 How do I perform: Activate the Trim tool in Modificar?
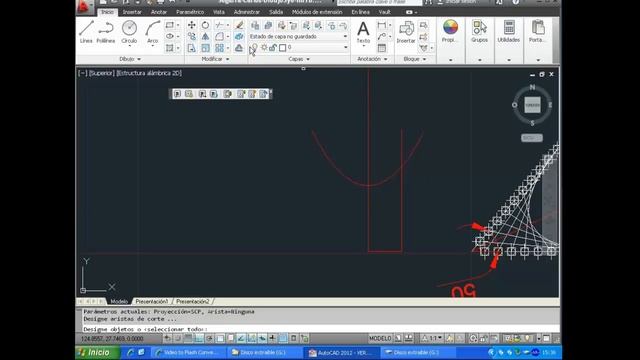tap(219, 25)
